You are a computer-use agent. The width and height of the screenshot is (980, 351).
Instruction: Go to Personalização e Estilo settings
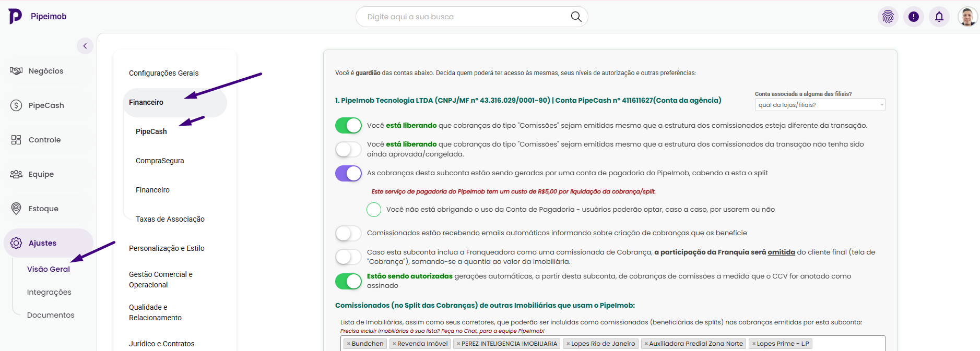(167, 248)
